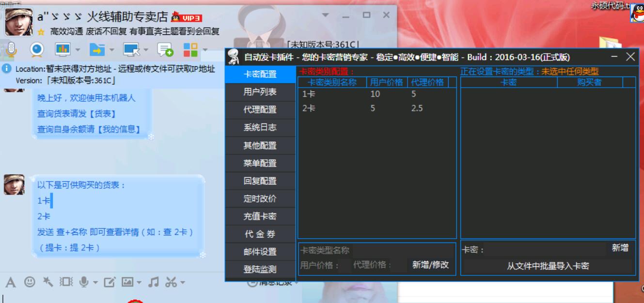The width and height of the screenshot is (644, 303).
Task: Click the 卡密 input field
Action: 546,250
